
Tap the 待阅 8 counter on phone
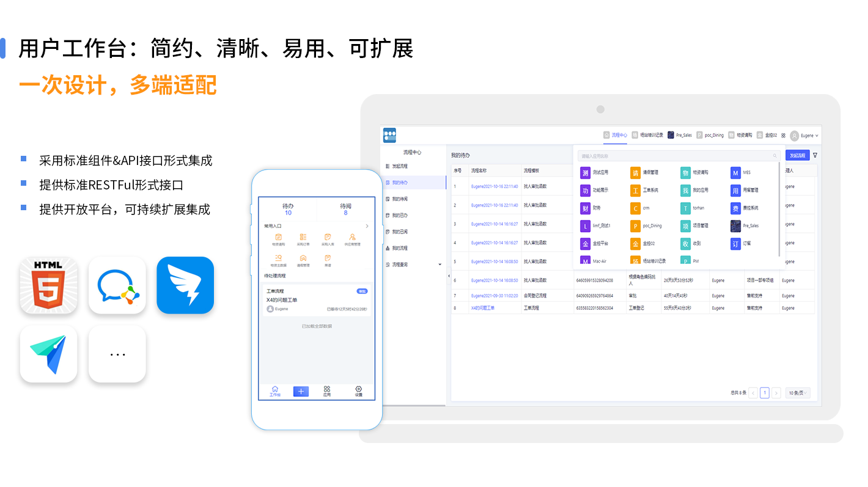(346, 210)
